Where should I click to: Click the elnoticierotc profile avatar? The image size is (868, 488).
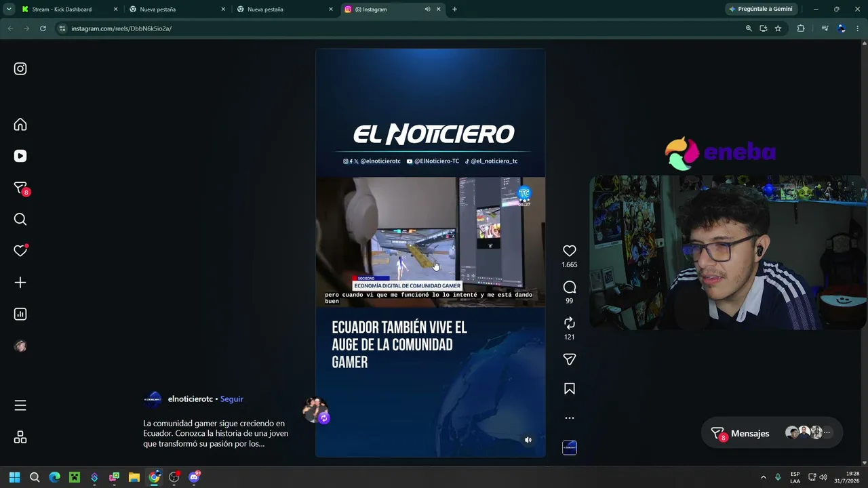point(153,399)
